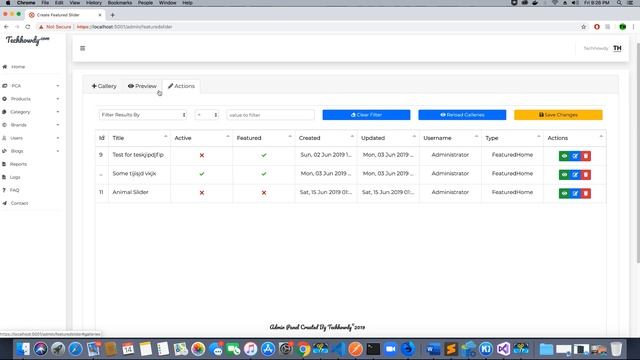Image resolution: width=640 pixels, height=360 pixels.
Task: Delete the 'Test for teskjlpdjfip' gallery row
Action: coord(586,156)
